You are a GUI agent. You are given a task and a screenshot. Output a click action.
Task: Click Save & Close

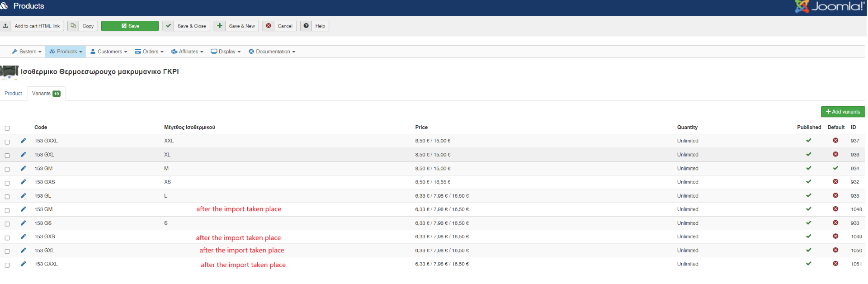coord(186,26)
